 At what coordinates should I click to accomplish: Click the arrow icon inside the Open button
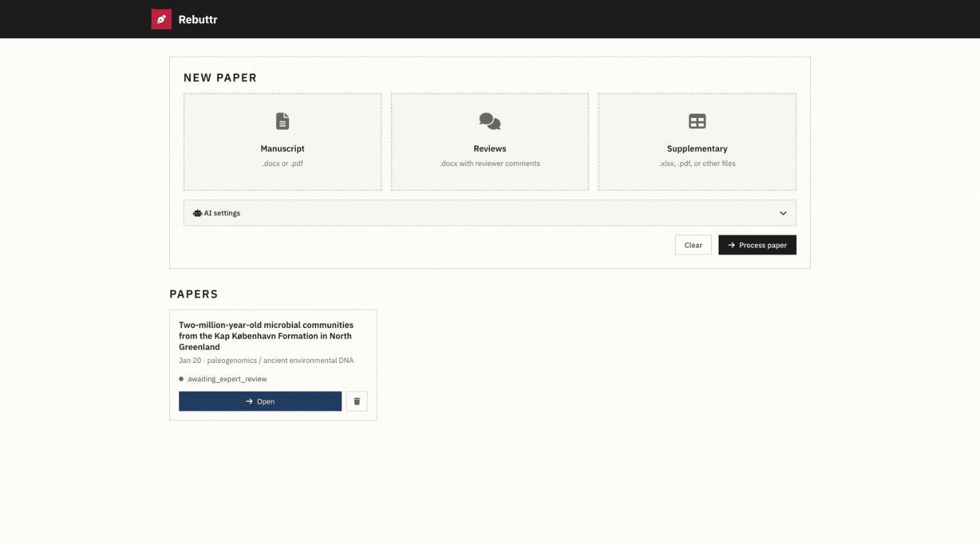point(249,401)
